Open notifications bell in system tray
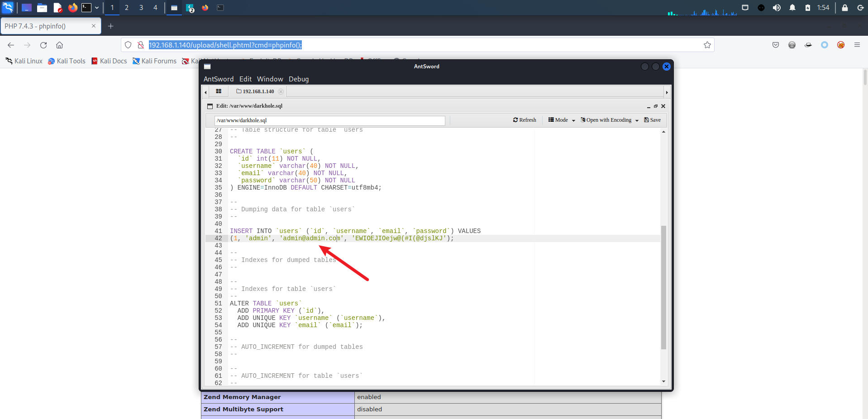Screen dimensions: 868x419 (792, 8)
